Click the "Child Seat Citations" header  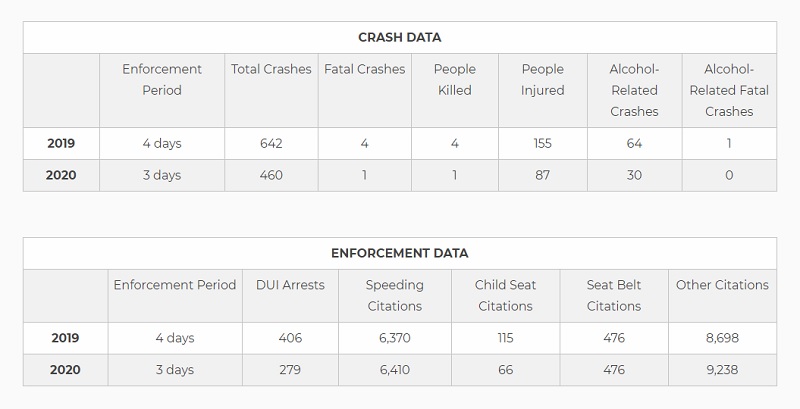[x=505, y=295]
